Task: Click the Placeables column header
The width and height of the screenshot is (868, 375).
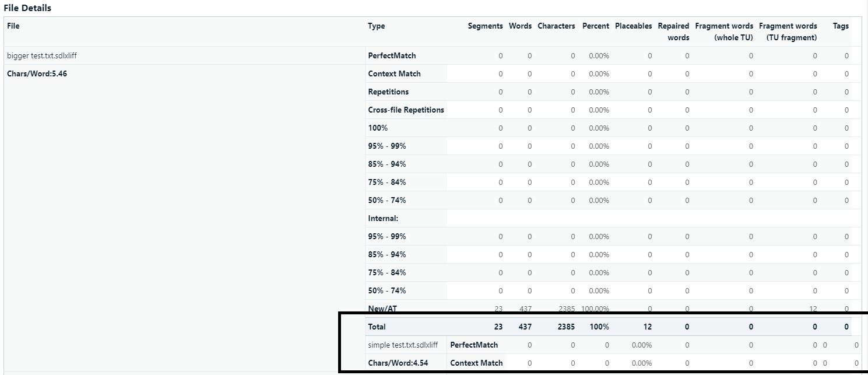Action: [x=633, y=26]
